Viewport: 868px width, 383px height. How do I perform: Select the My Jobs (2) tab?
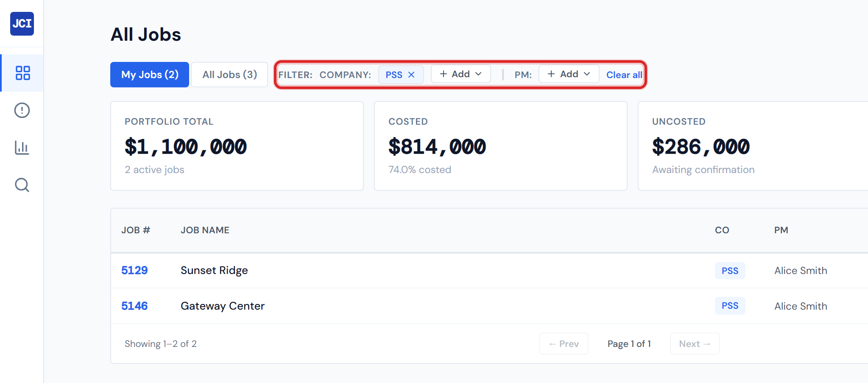click(149, 74)
